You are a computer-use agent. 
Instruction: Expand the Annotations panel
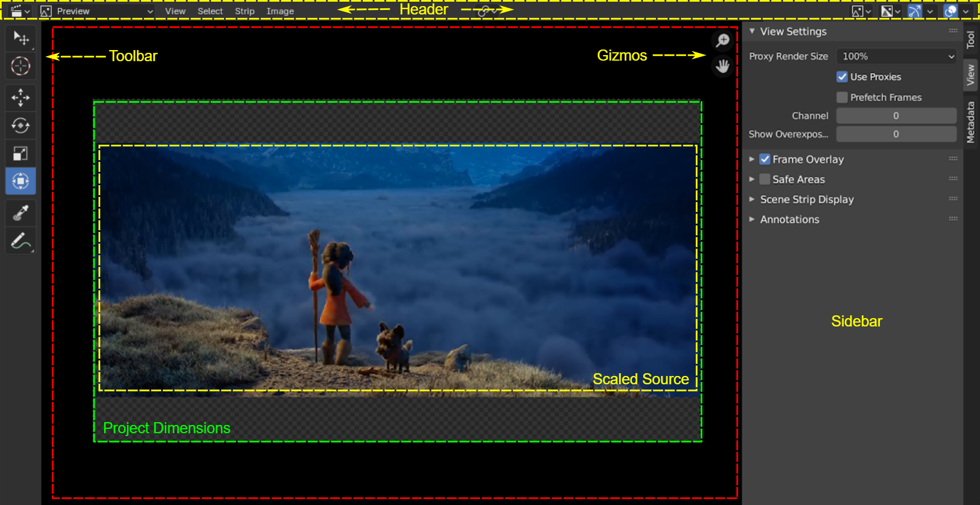[x=789, y=219]
